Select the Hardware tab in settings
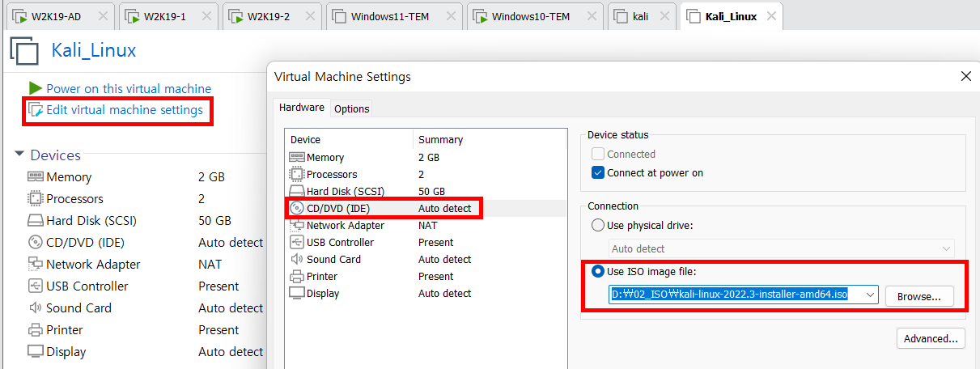 [302, 108]
